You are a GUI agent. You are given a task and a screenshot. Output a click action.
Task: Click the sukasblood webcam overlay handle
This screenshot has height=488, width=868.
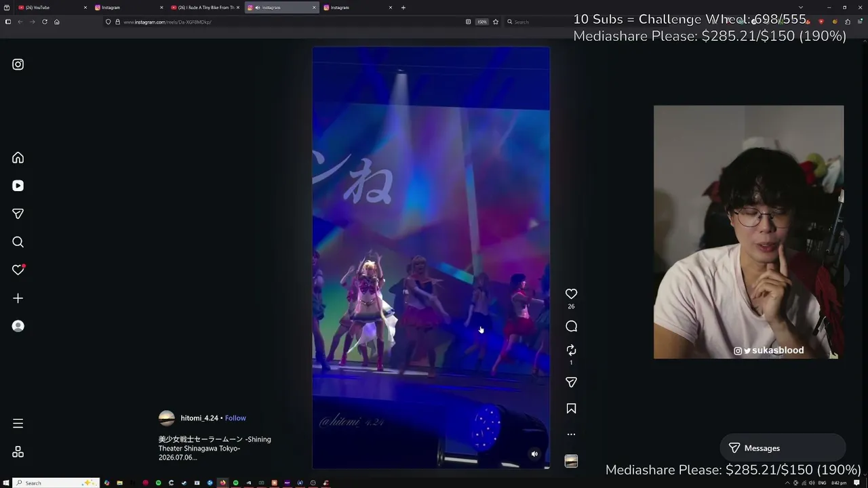coord(769,350)
